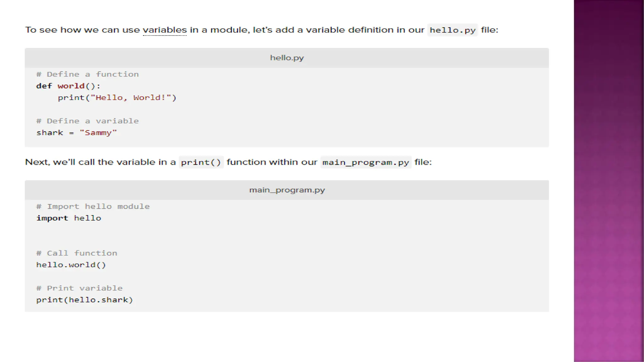644x362 pixels.
Task: Click the 'hello.py' code block header
Action: [x=287, y=58]
